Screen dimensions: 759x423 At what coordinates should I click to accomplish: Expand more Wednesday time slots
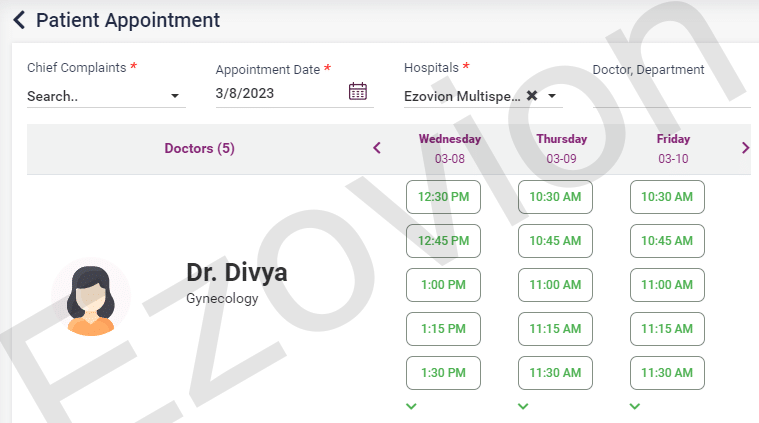[x=412, y=406]
